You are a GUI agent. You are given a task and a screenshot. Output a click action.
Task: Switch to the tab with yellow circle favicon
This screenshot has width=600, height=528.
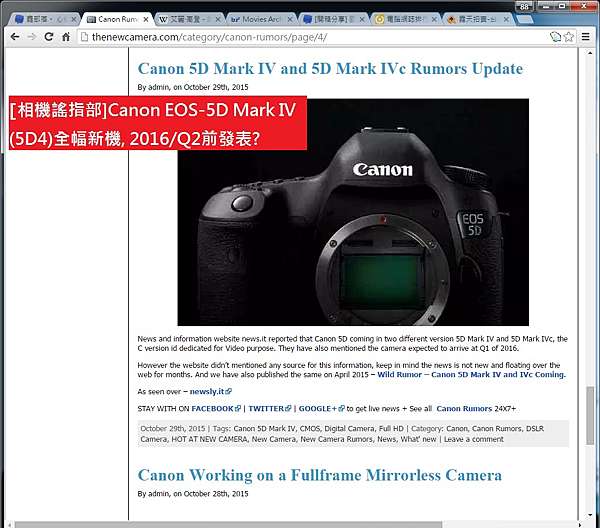click(406, 19)
